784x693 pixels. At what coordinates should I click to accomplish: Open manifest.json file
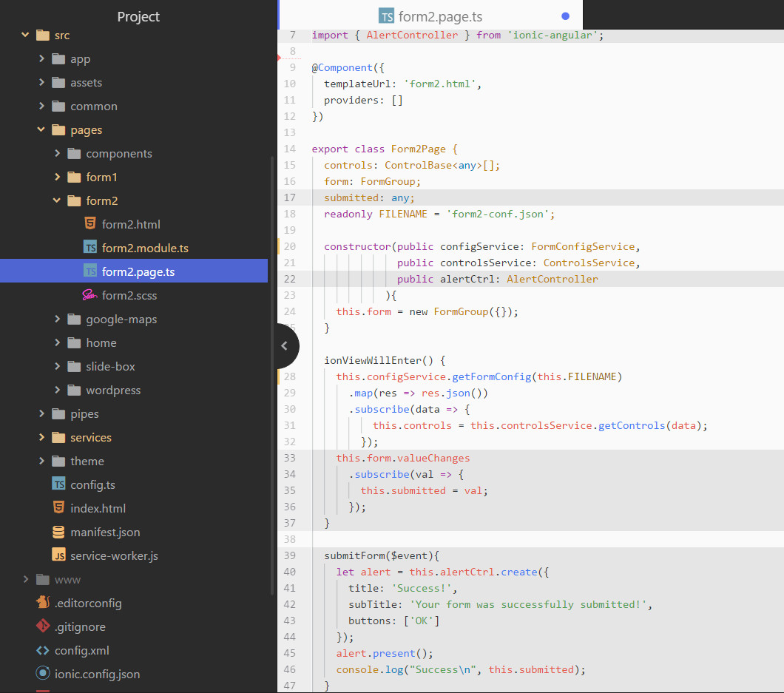pyautogui.click(x=105, y=532)
